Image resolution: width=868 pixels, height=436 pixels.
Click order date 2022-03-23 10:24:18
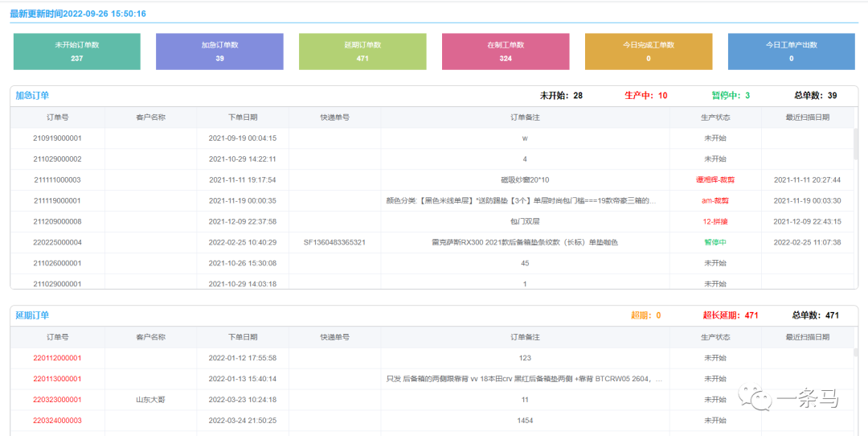point(243,400)
